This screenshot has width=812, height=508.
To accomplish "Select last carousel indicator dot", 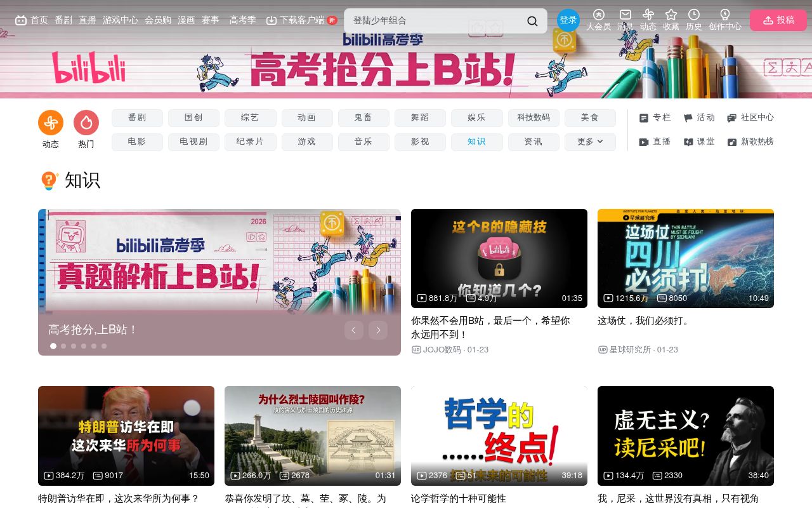I will [104, 346].
